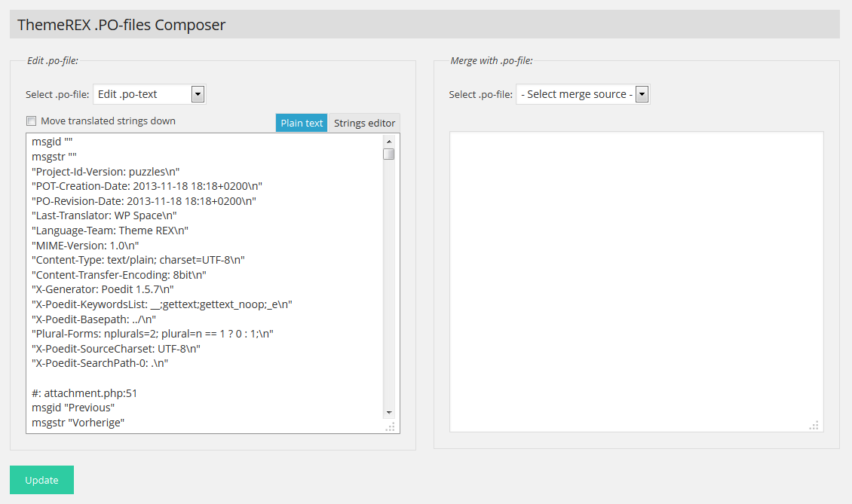The width and height of the screenshot is (852, 504).
Task: Click the resize grip of the merge text area
Action: click(x=814, y=426)
